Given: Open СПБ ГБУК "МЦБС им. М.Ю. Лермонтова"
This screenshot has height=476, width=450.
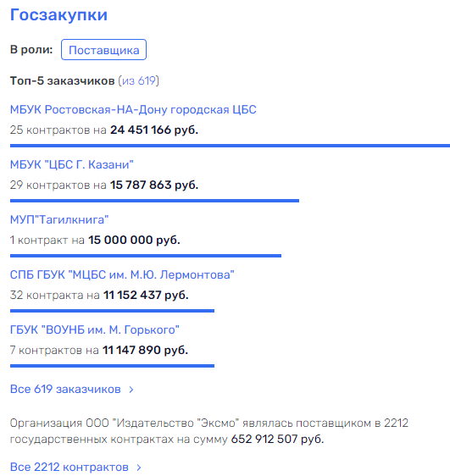Looking at the screenshot, I should 122,274.
